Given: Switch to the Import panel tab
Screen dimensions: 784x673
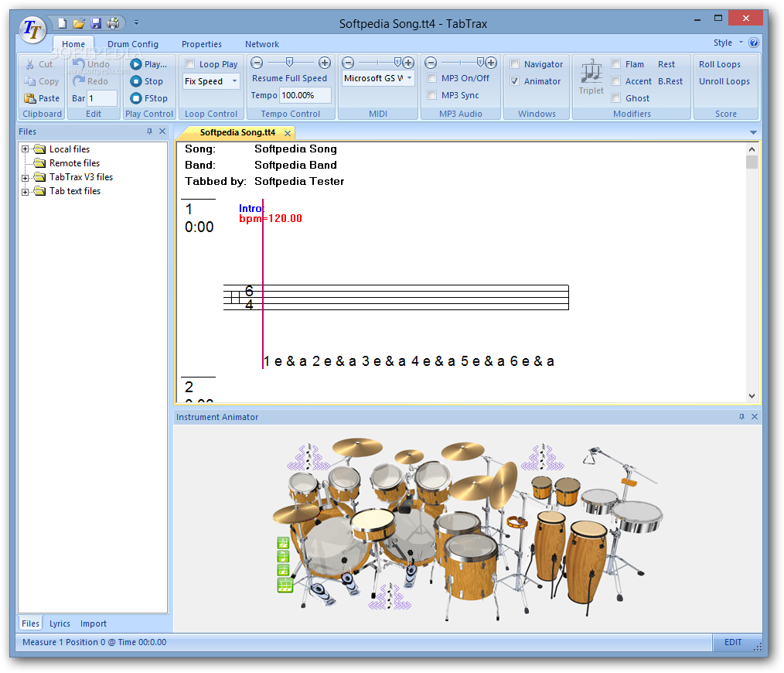Looking at the screenshot, I should pos(93,623).
